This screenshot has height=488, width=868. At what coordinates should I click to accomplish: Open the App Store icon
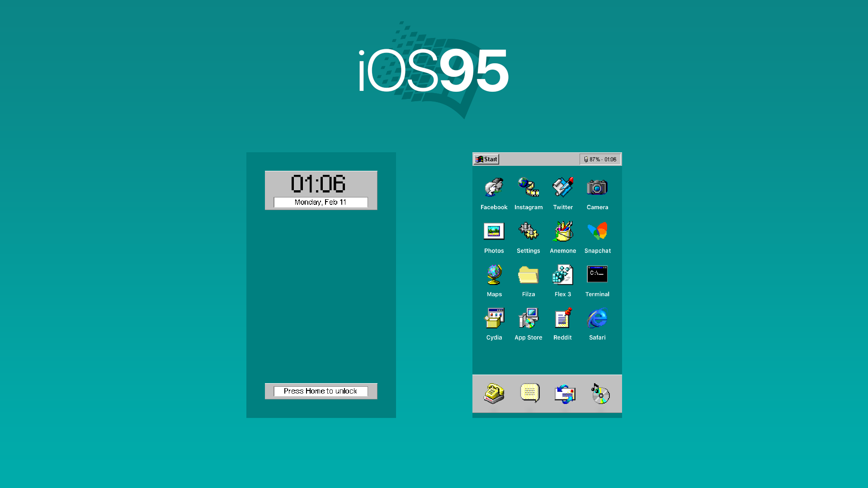click(x=528, y=318)
